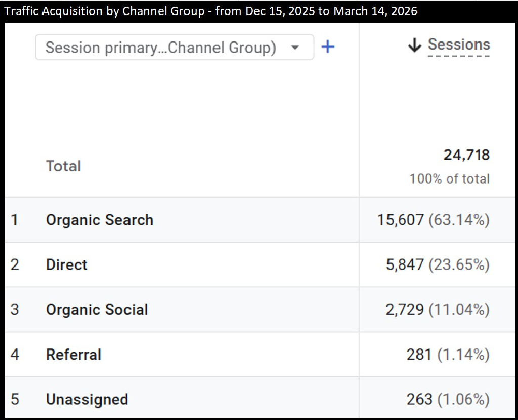
Task: Click the Organic Social channel label
Action: (x=97, y=310)
